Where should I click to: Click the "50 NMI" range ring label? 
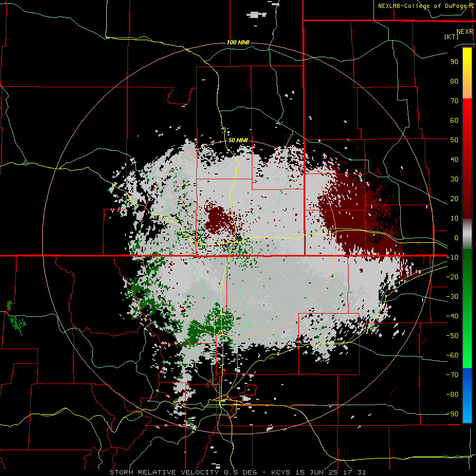(x=238, y=140)
